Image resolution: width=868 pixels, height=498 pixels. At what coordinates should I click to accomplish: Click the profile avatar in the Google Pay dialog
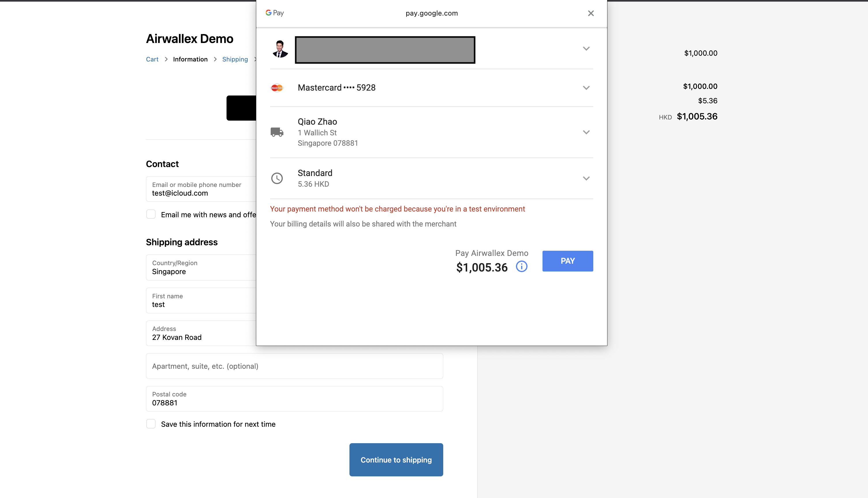tap(280, 49)
